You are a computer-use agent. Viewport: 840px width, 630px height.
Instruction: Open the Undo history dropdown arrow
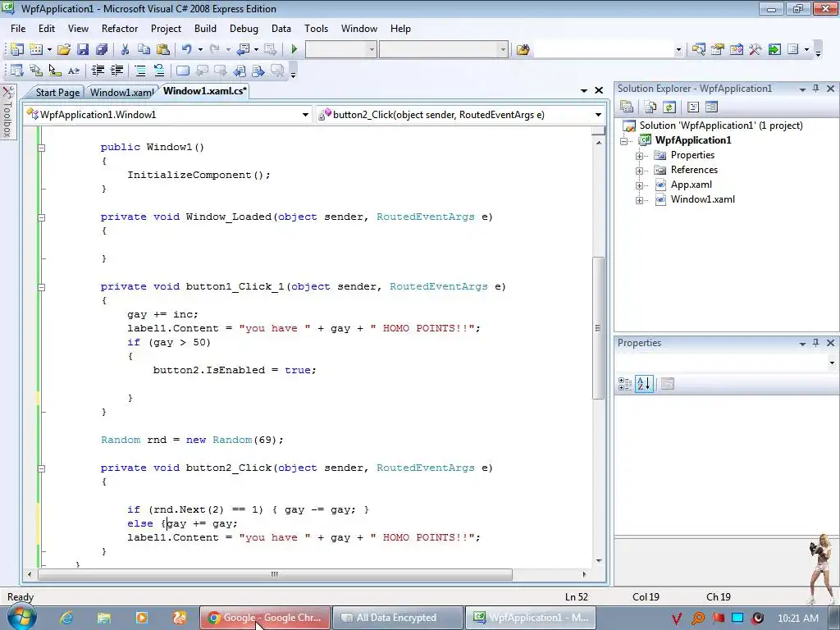coord(200,49)
